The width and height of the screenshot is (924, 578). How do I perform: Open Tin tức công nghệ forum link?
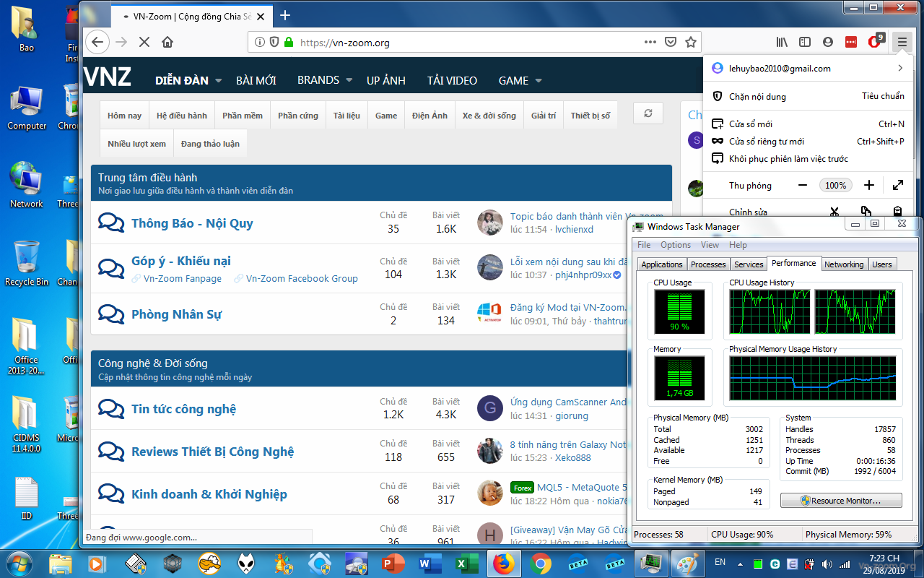[x=183, y=409]
